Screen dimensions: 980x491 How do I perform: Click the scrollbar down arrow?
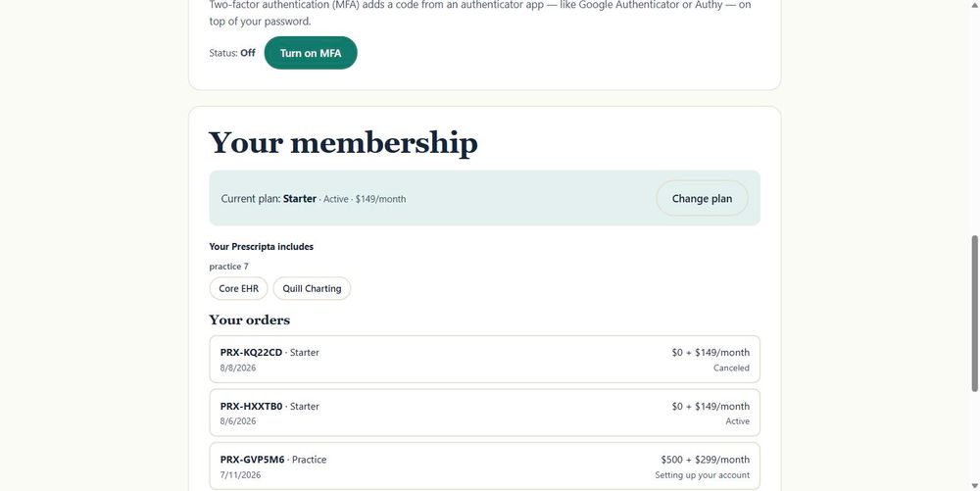point(974,485)
